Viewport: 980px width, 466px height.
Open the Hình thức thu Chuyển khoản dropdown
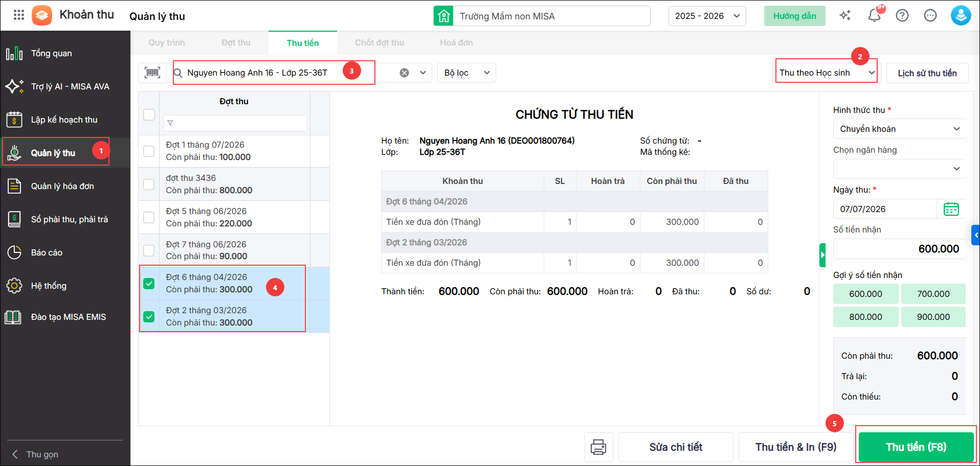pos(899,129)
